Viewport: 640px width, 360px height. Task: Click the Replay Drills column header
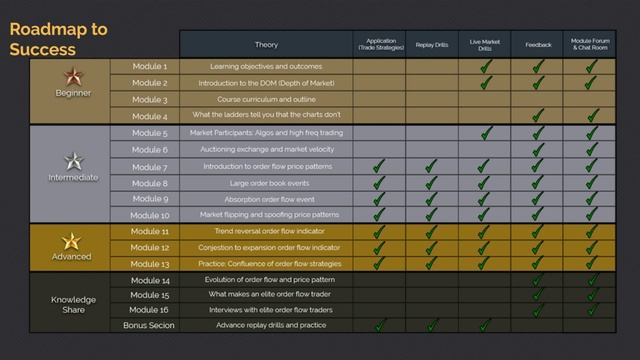(432, 45)
